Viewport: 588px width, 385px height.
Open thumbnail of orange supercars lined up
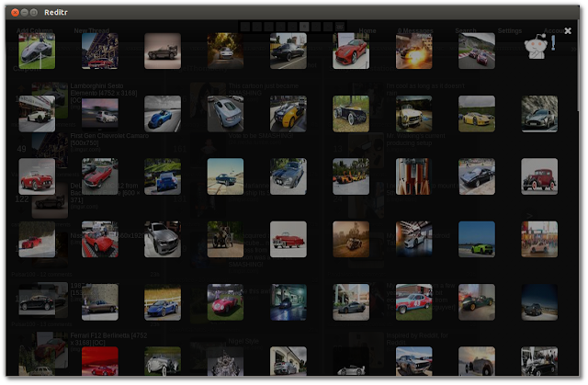(351, 176)
